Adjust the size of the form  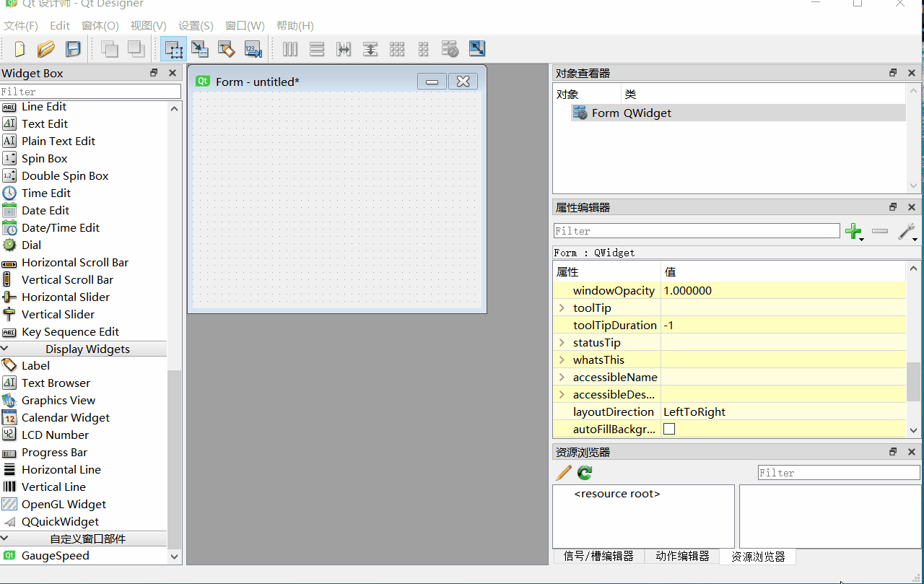click(x=476, y=49)
